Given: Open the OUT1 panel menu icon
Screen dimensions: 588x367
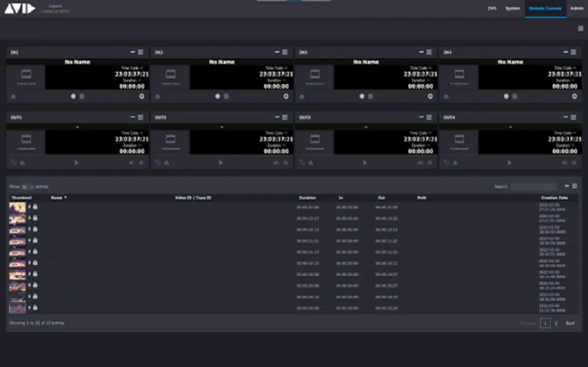Looking at the screenshot, I should (141, 117).
